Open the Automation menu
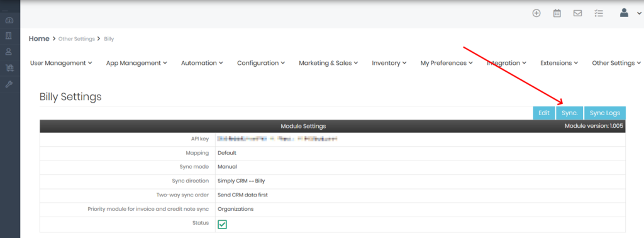The width and height of the screenshot is (644, 238). (202, 63)
